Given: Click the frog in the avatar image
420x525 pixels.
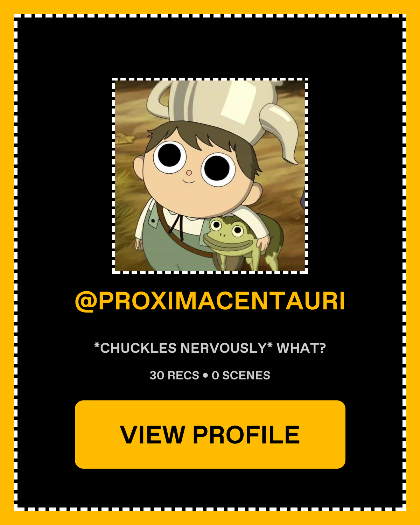Looking at the screenshot, I should [x=242, y=242].
